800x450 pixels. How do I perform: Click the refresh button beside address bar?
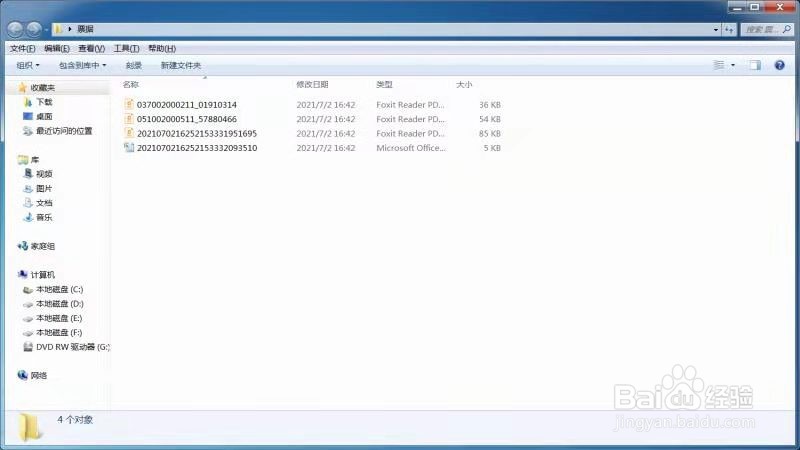click(729, 30)
